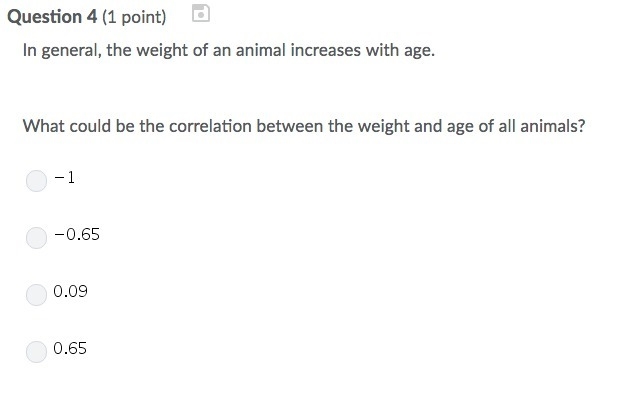Click the sentence about weight increasing with age
627x396 pixels.
pyautogui.click(x=229, y=51)
